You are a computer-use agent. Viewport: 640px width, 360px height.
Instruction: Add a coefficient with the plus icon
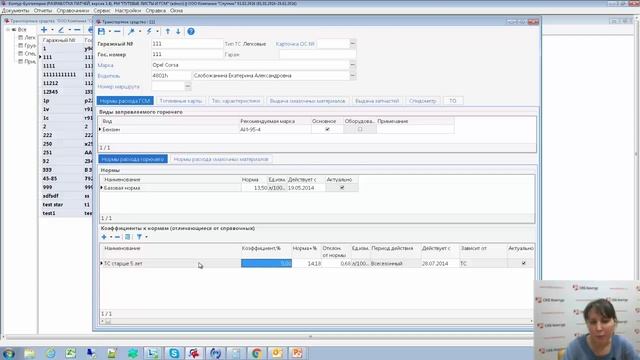104,237
